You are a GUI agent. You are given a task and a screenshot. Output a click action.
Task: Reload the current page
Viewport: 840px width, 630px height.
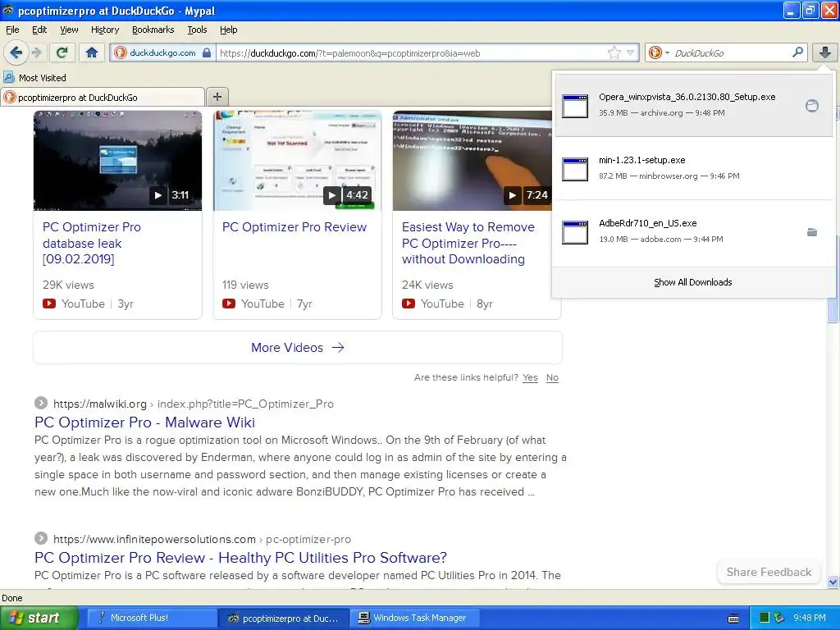point(62,52)
